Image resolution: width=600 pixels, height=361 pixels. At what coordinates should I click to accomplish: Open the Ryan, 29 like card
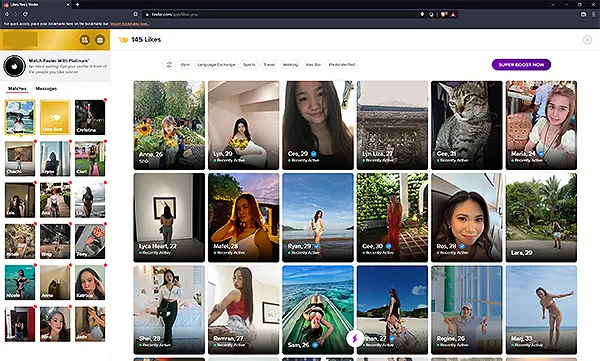pyautogui.click(x=318, y=217)
